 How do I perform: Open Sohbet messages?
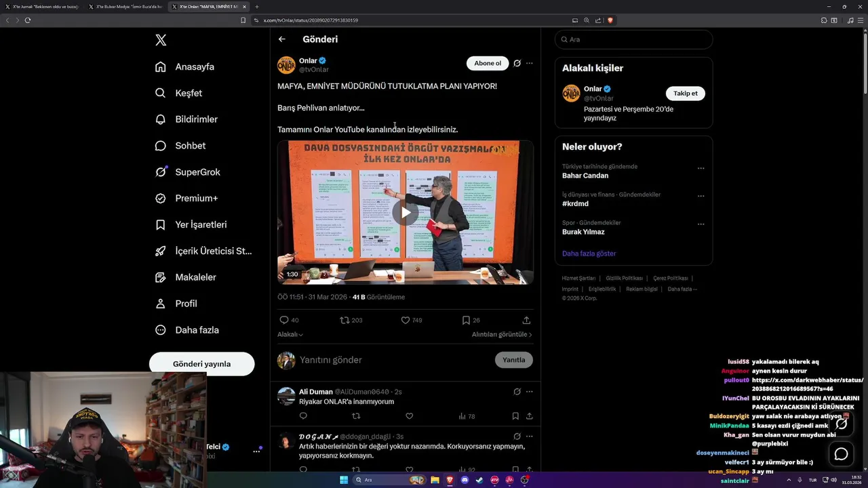point(180,146)
